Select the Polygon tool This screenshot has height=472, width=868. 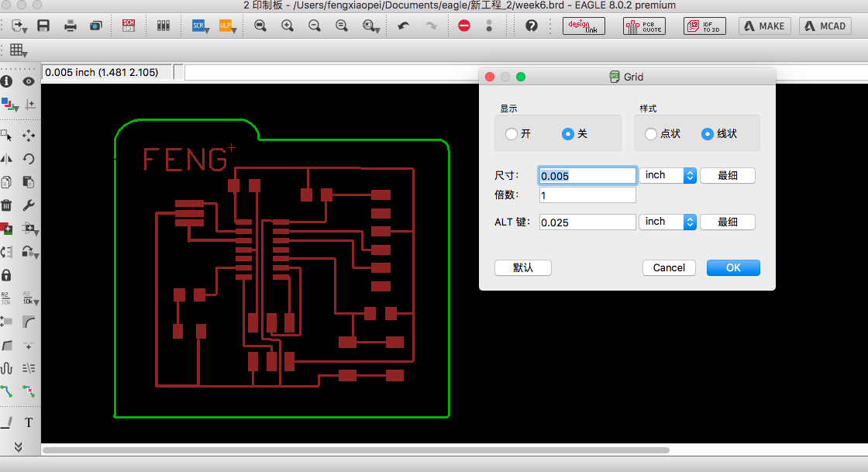7,346
